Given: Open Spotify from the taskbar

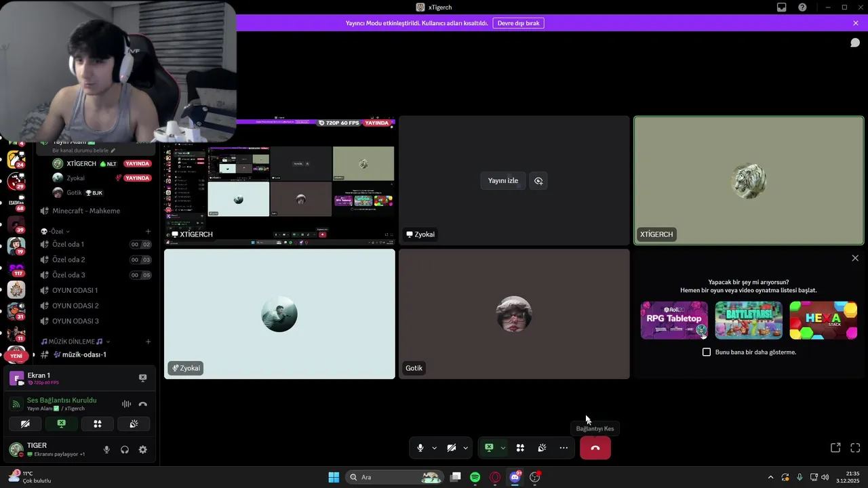Looking at the screenshot, I should 475,477.
